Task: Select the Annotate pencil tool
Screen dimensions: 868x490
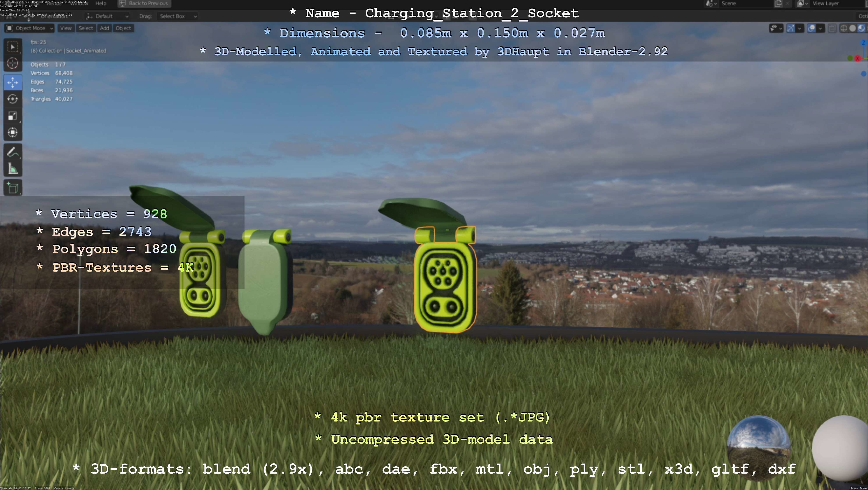Action: click(13, 152)
